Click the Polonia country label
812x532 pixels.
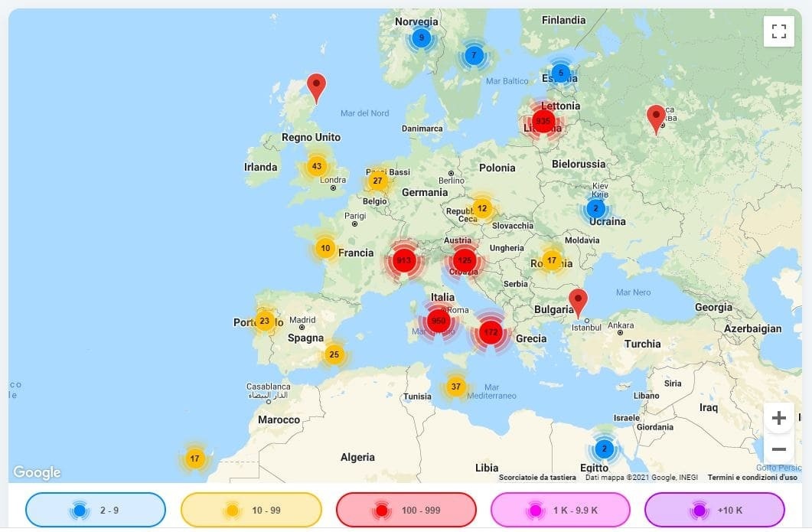497,168
